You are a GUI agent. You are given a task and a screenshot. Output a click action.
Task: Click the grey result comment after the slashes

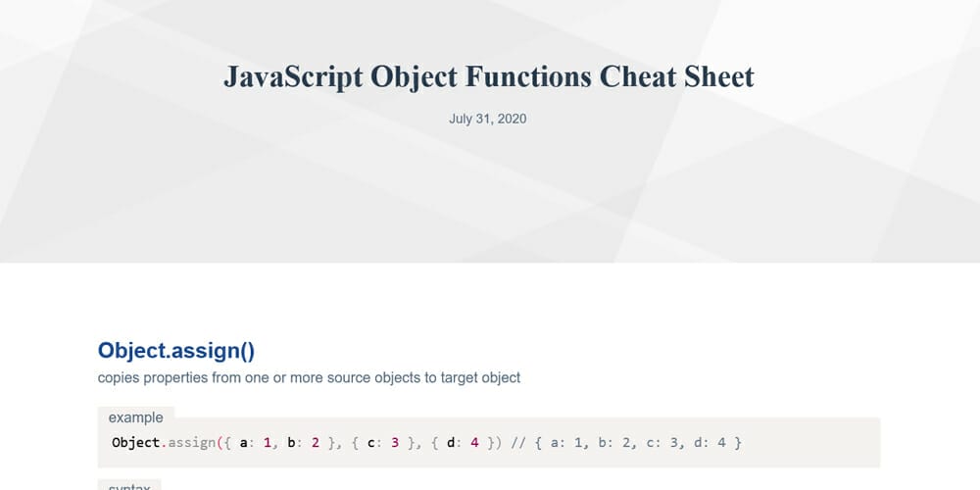pyautogui.click(x=638, y=443)
